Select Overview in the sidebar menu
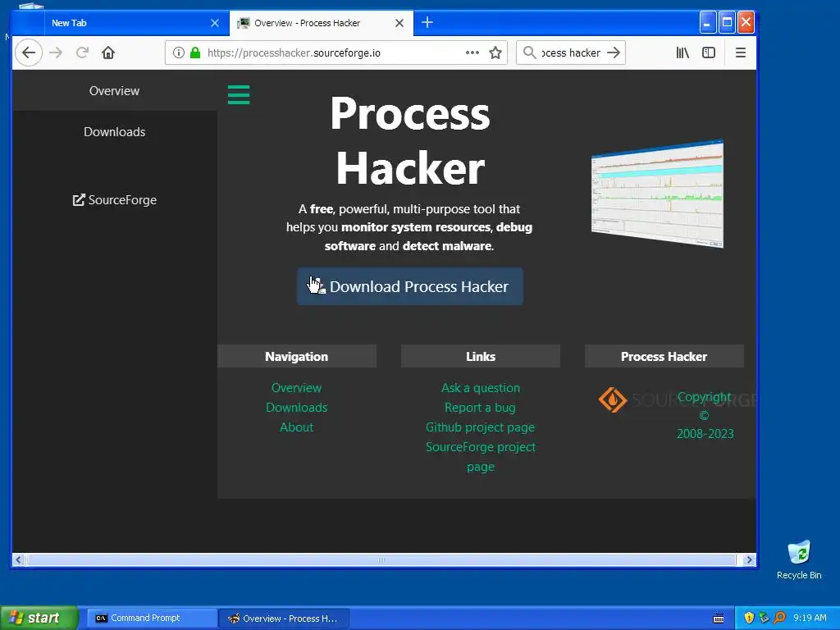Viewport: 840px width, 630px height. (x=114, y=90)
